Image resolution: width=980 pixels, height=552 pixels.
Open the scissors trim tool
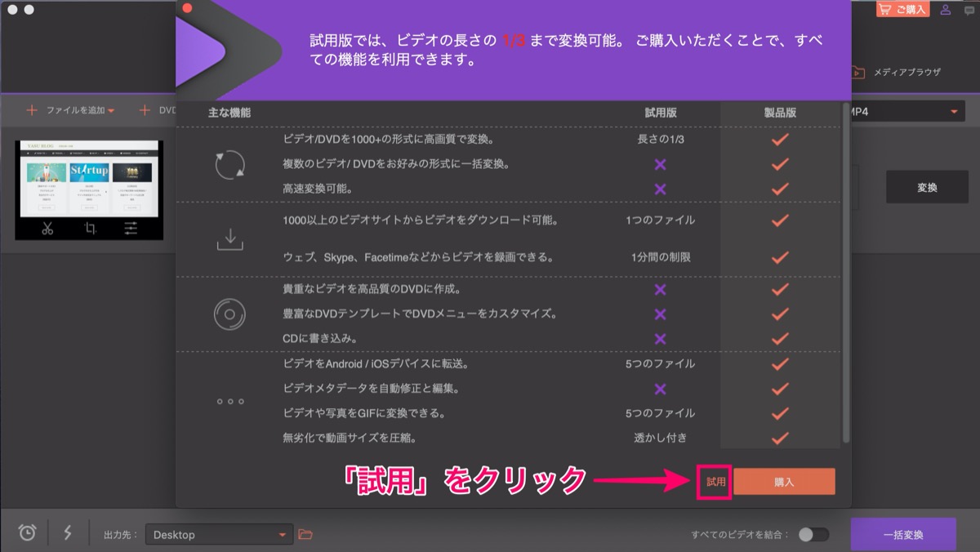point(47,229)
